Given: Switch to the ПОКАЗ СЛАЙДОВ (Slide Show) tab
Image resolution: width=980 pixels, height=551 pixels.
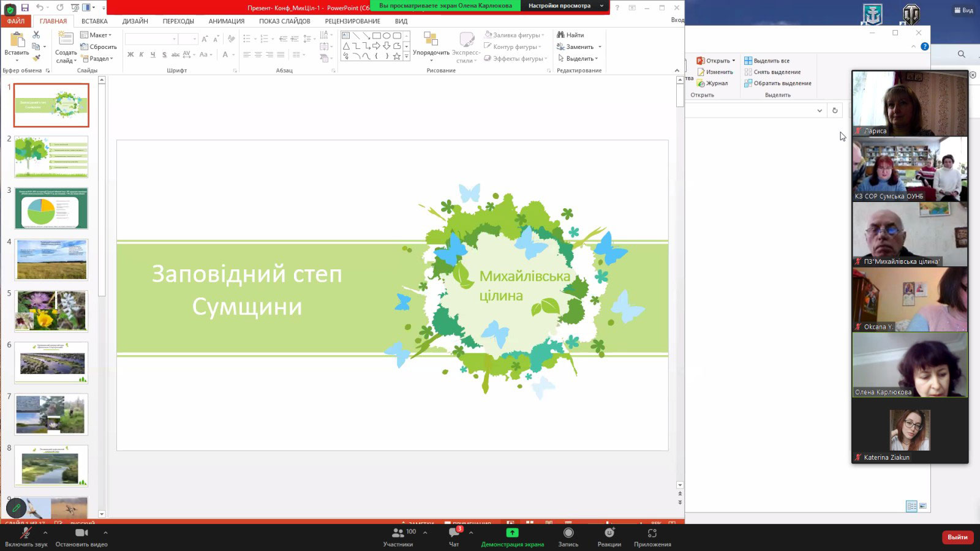Looking at the screenshot, I should pos(284,21).
